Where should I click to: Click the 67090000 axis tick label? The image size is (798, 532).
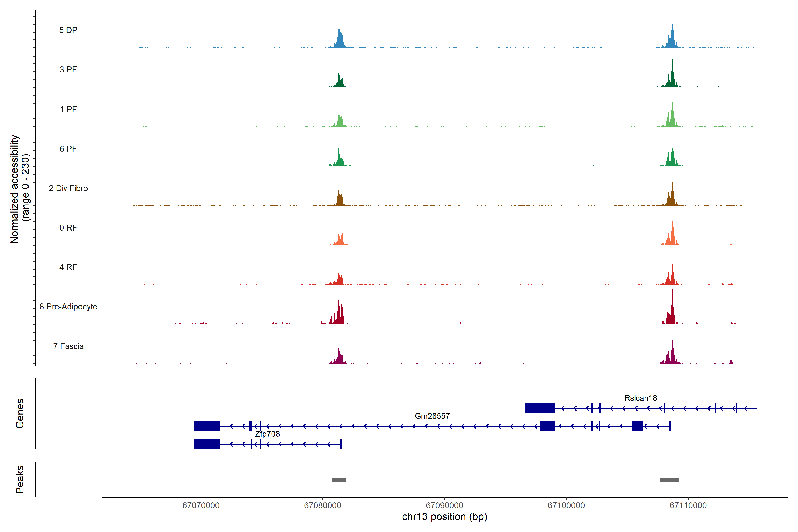pyautogui.click(x=444, y=505)
